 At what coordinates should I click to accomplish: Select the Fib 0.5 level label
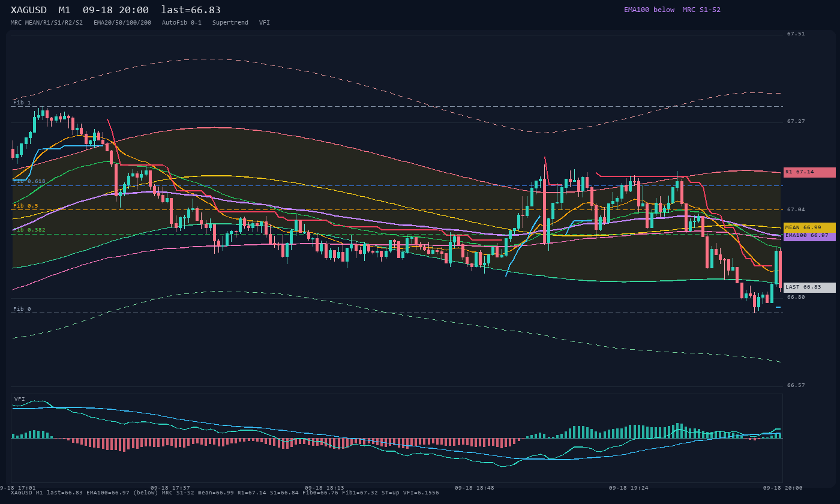(x=26, y=206)
